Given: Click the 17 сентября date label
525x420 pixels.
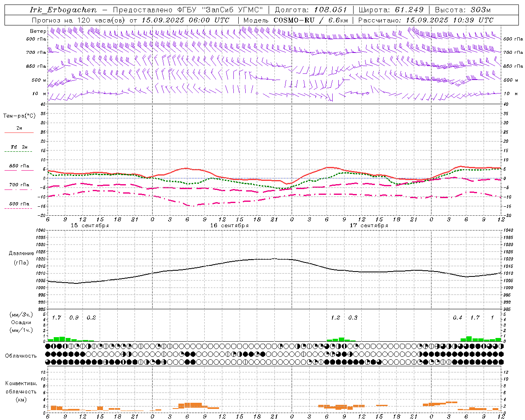Looking at the screenshot, I should [369, 226].
